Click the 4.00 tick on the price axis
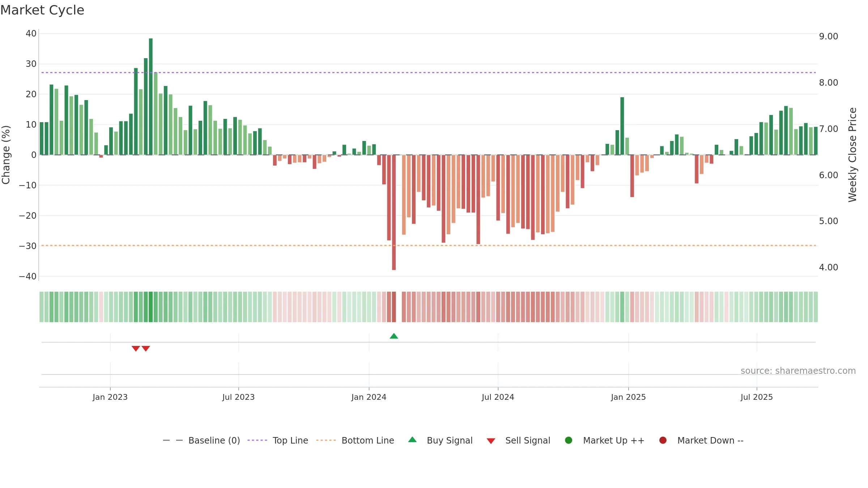 [829, 267]
